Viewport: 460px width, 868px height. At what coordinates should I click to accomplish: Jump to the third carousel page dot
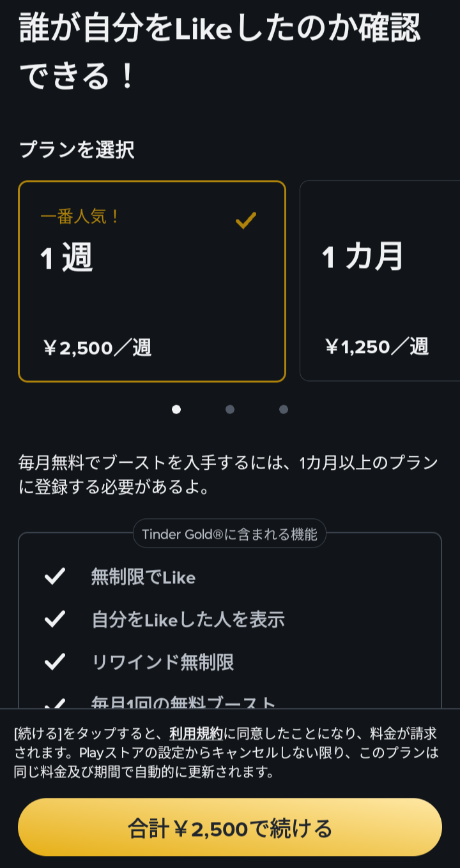[284, 409]
